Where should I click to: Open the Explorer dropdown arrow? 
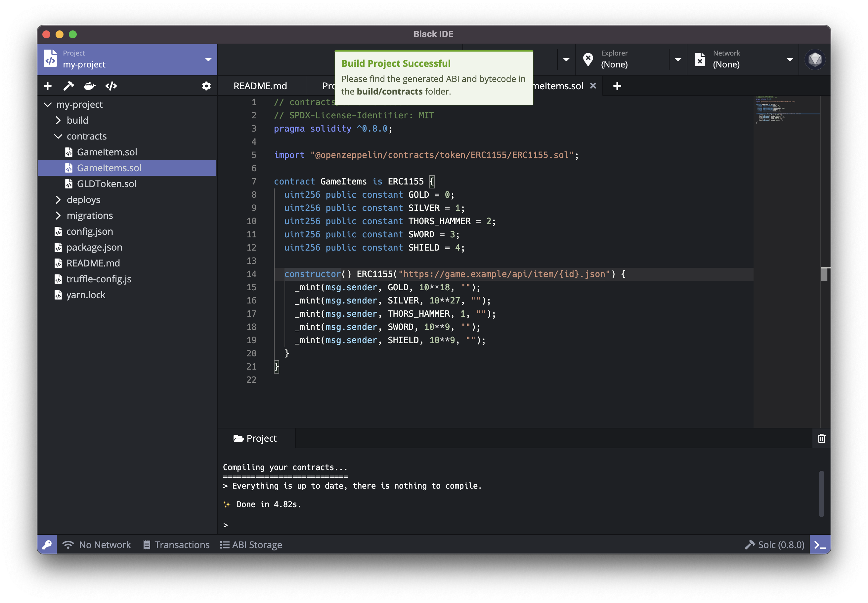click(x=678, y=59)
